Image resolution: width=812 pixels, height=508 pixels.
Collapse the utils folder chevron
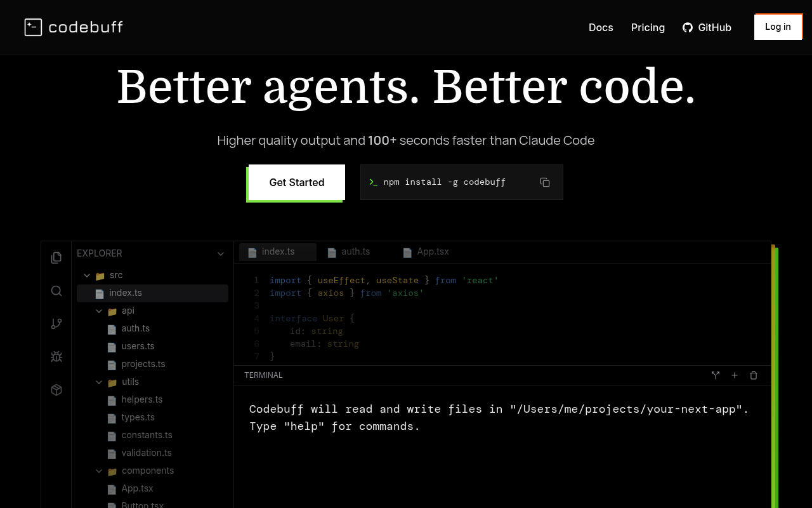click(99, 382)
